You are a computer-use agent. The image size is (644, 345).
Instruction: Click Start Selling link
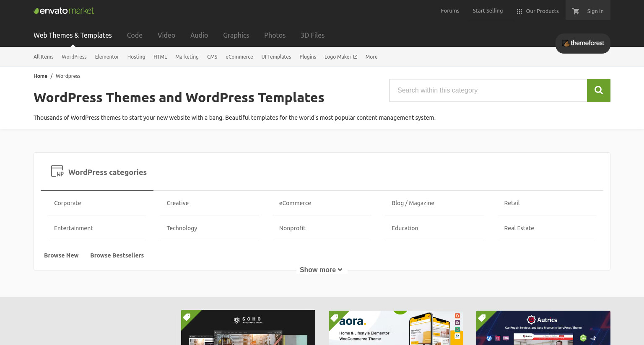tap(488, 11)
